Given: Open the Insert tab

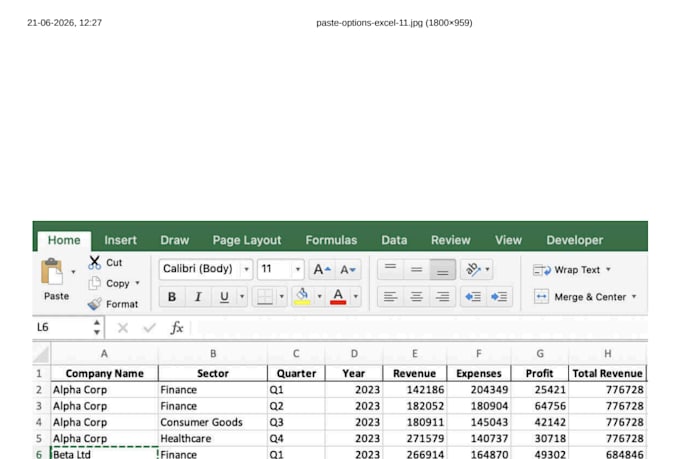Looking at the screenshot, I should click(120, 240).
